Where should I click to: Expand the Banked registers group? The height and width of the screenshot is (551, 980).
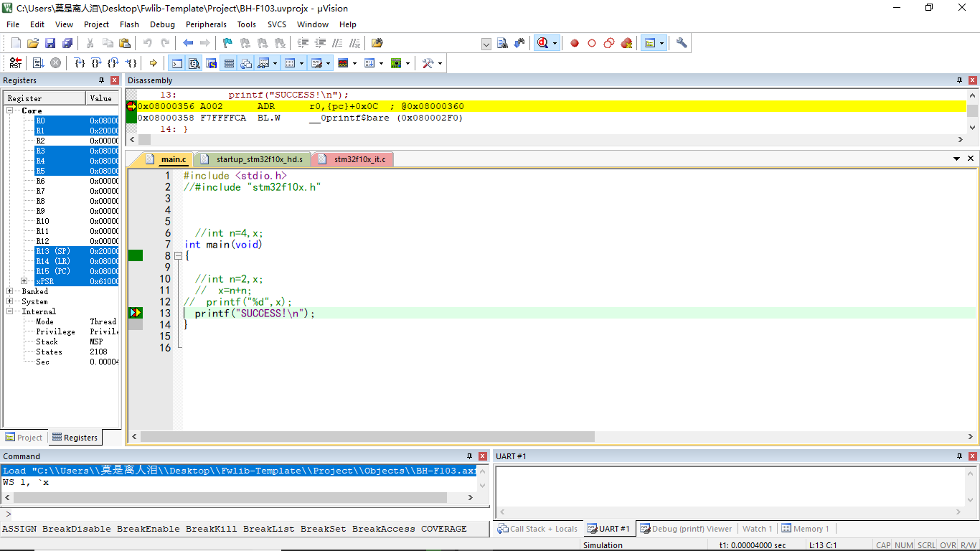[x=10, y=291]
